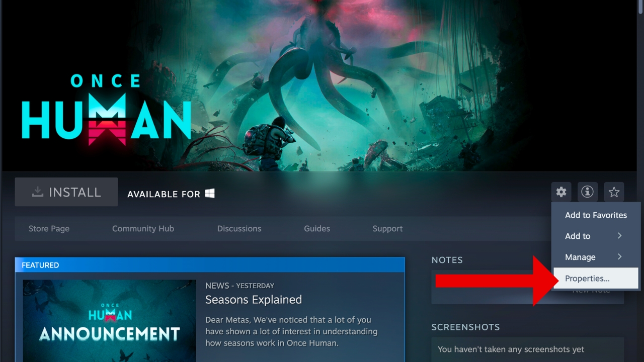
Task: Open Properties... from context menu
Action: 596,279
